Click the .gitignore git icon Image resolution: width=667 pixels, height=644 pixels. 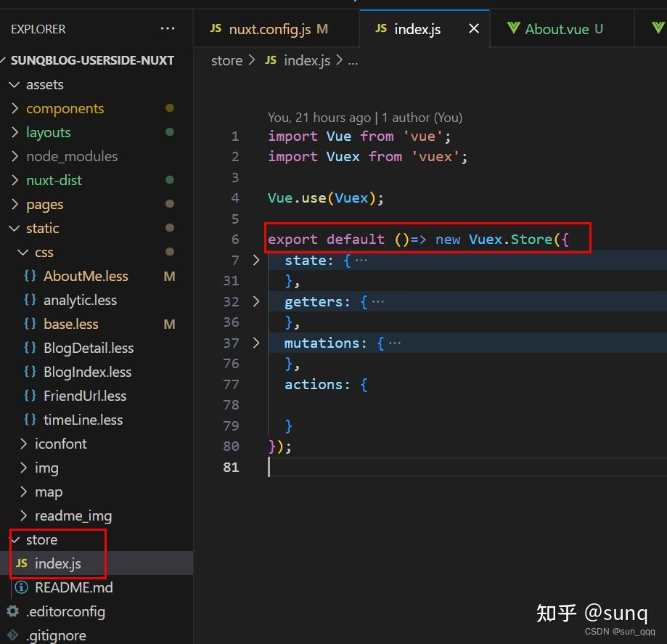(12, 635)
